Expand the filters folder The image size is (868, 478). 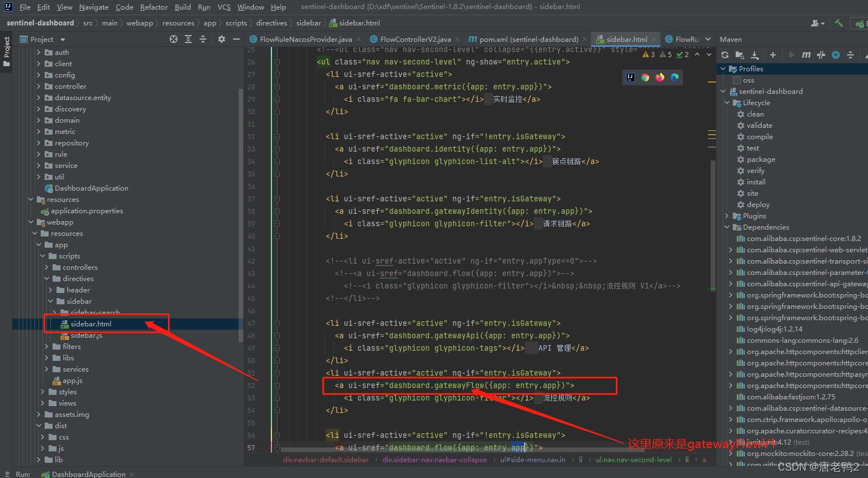46,346
